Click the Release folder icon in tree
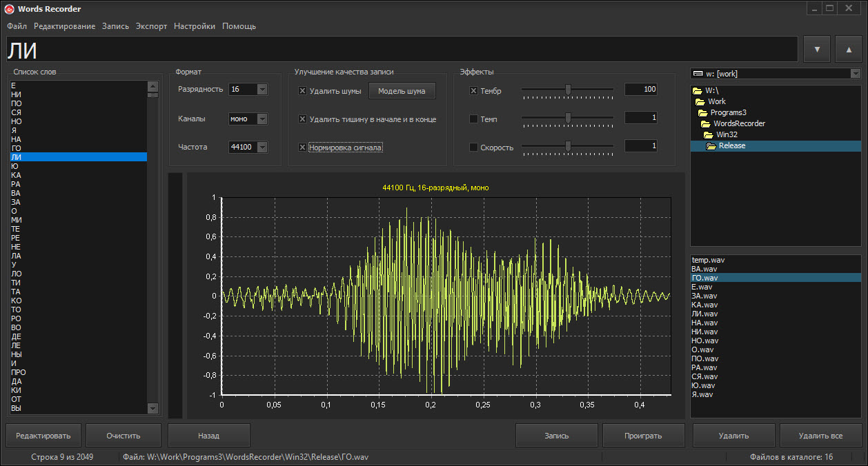This screenshot has height=466, width=868. point(711,145)
